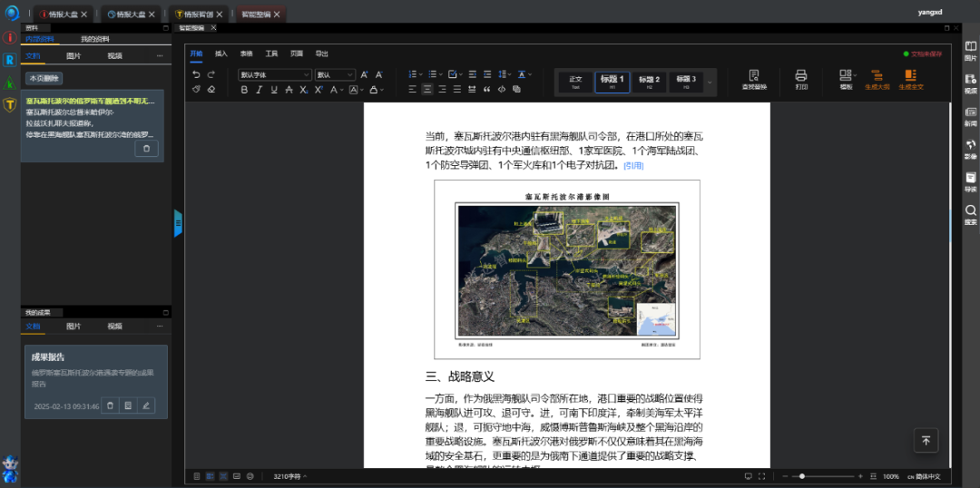Open the task checklist dropdown

[461, 74]
